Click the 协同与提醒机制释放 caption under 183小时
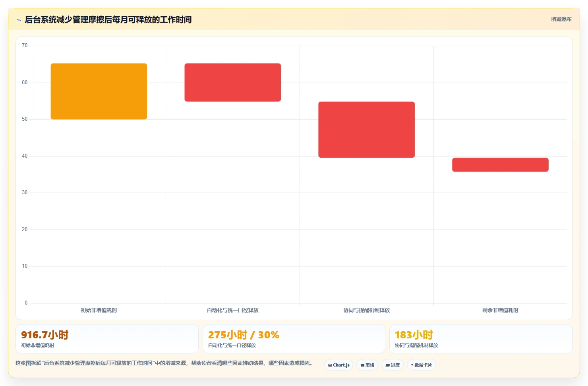This screenshot has width=588, height=386. click(x=416, y=345)
